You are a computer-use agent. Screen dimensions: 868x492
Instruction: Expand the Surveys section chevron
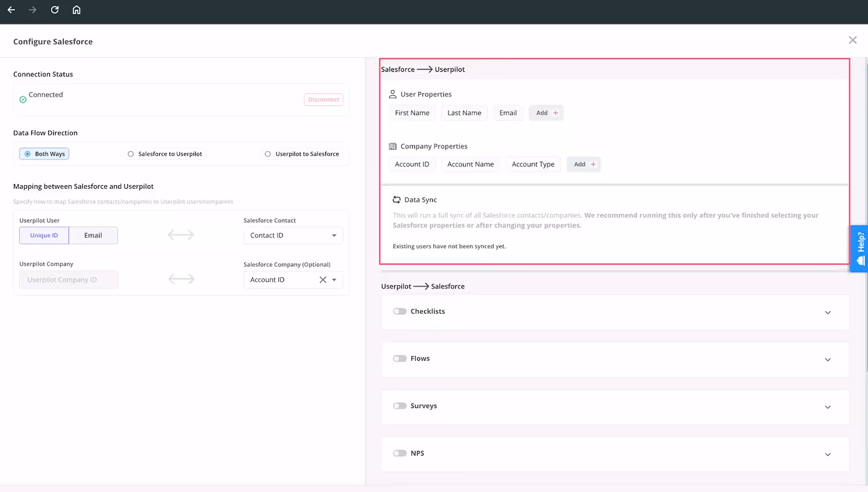tap(827, 407)
